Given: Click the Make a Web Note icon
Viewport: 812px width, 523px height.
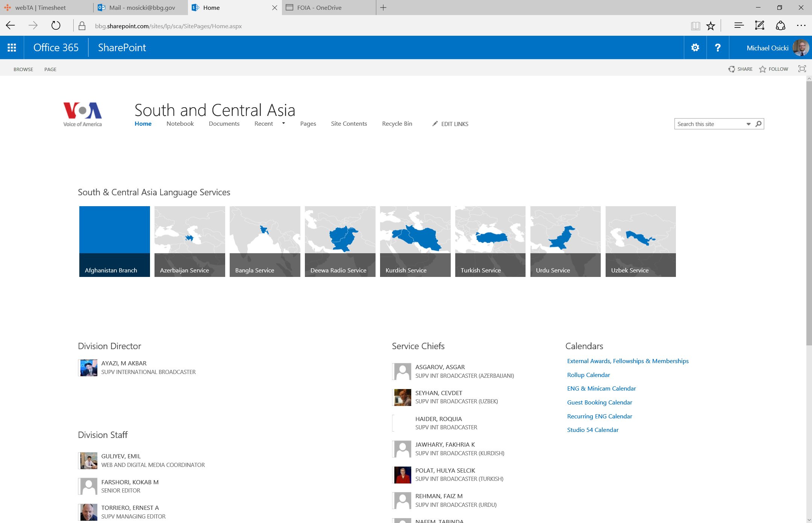Looking at the screenshot, I should point(759,26).
